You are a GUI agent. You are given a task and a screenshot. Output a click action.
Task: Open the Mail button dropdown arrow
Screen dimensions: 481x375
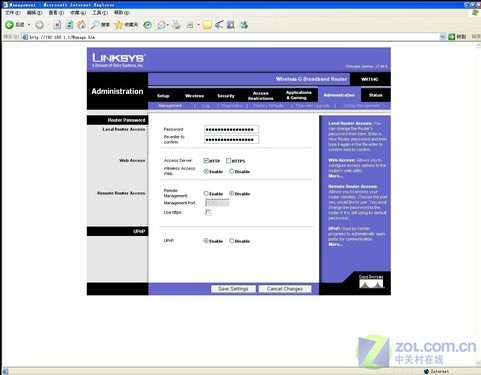pyautogui.click(x=167, y=25)
